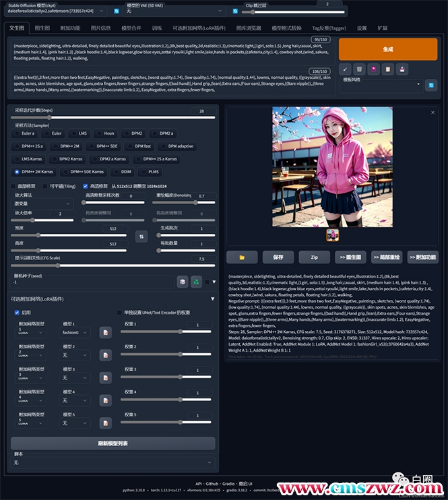Viewport: 448px width, 500px height.
Task: Click the green recycle seed icon
Action: (x=196, y=282)
